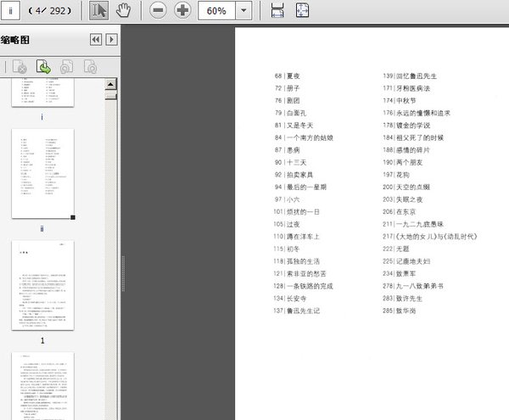Click thumbnail scrollbar up arrow

pos(109,83)
